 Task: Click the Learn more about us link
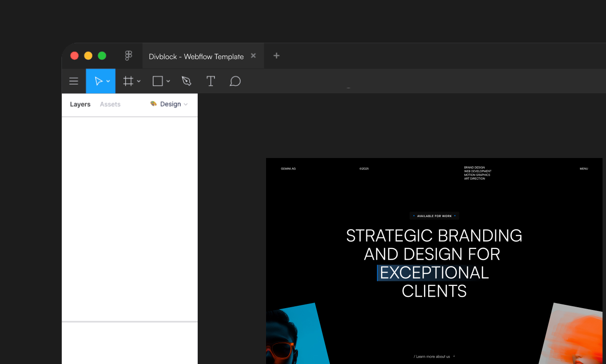(433, 357)
